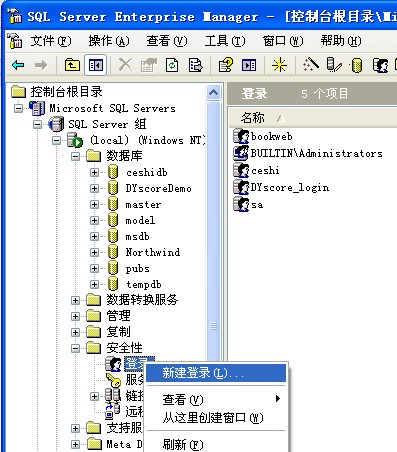Open Properties toolbar icon
Image resolution: width=397 pixels, height=452 pixels.
pyautogui.click(x=149, y=65)
